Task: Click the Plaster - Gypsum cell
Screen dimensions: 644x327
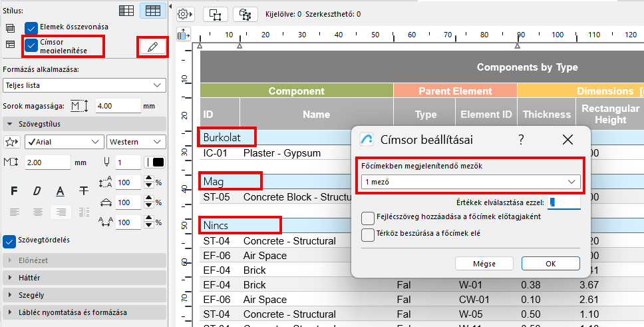Action: (x=282, y=153)
